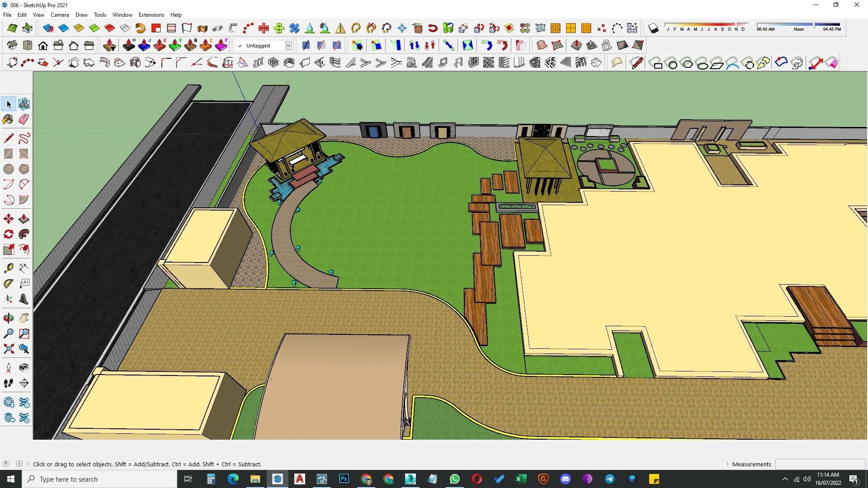Click the shadow time-of-day slider
The width and height of the screenshot is (868, 488).
[x=798, y=24]
